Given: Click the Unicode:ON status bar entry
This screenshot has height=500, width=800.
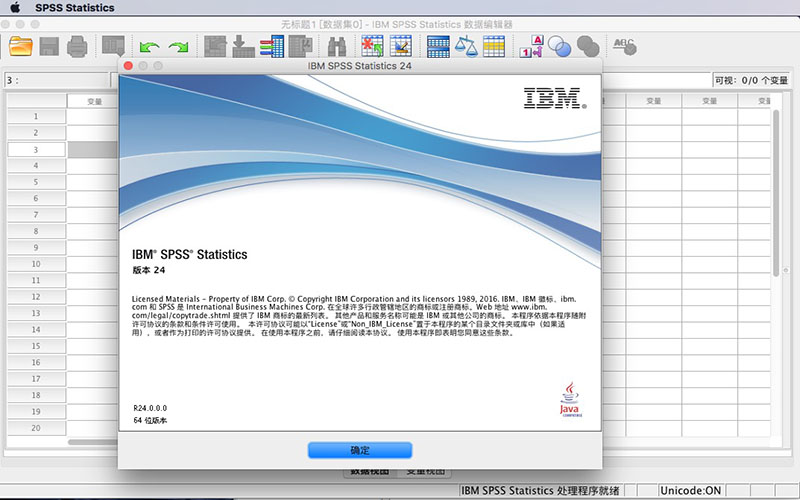Looking at the screenshot, I should tap(690, 491).
